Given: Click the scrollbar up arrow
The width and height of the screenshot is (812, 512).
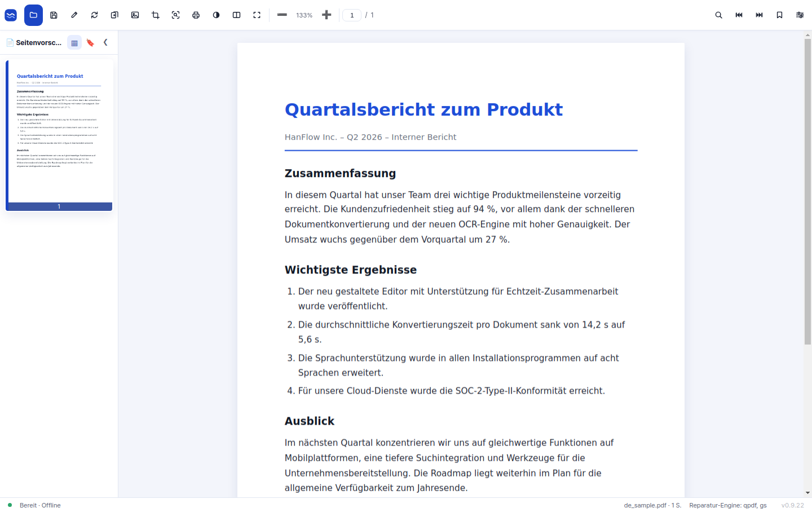Looking at the screenshot, I should (x=807, y=35).
